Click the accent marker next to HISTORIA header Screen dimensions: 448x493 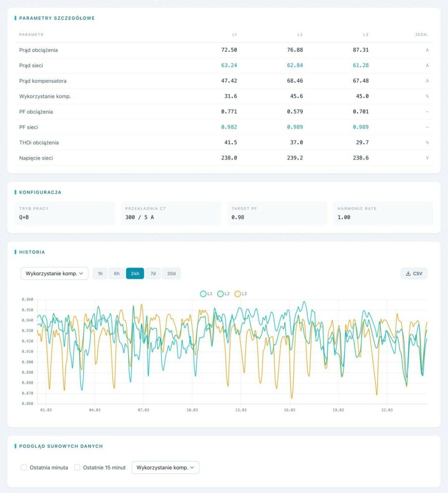[x=15, y=252]
